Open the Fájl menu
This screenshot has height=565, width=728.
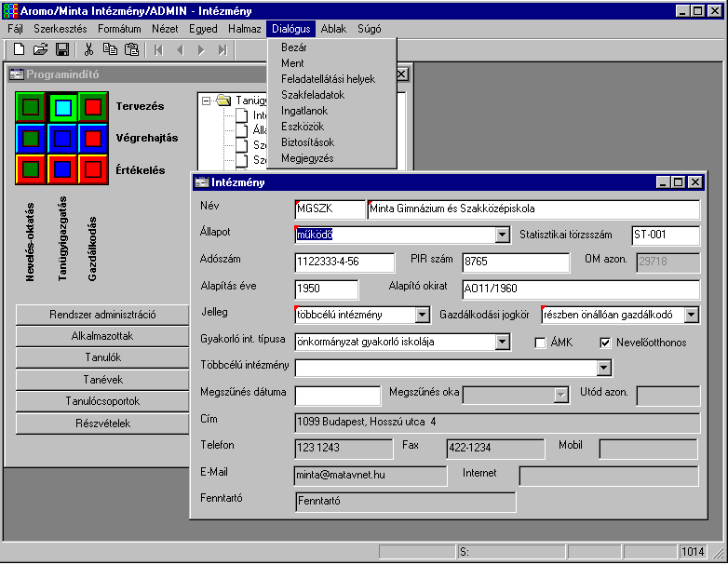(x=15, y=29)
